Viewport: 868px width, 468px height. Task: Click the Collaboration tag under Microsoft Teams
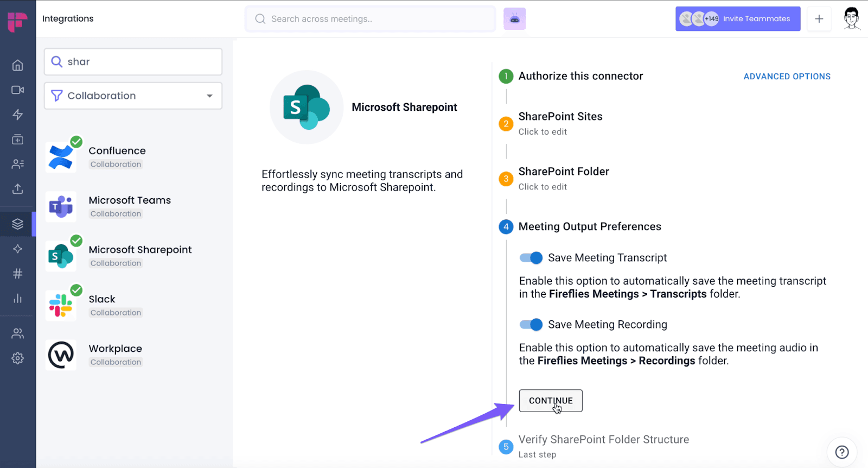tap(116, 214)
